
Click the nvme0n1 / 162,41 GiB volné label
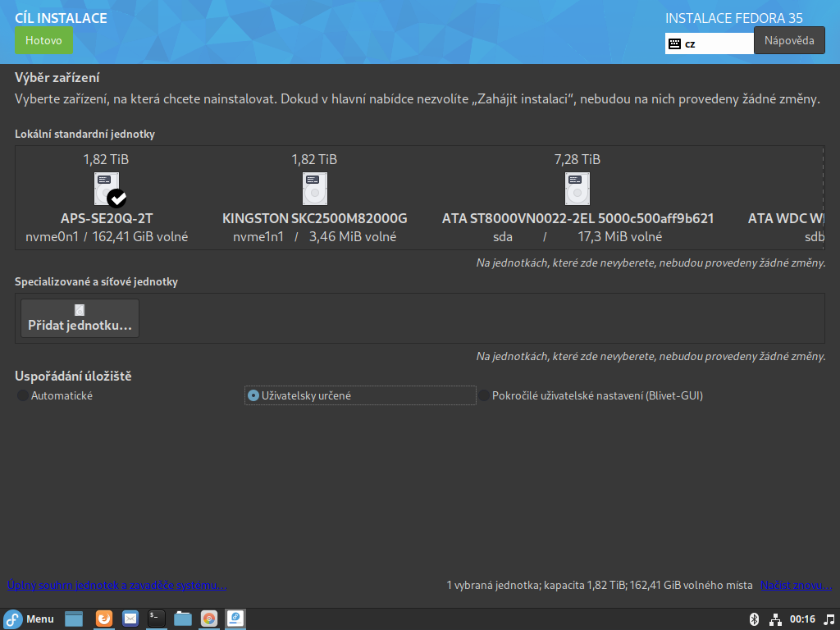tap(107, 237)
